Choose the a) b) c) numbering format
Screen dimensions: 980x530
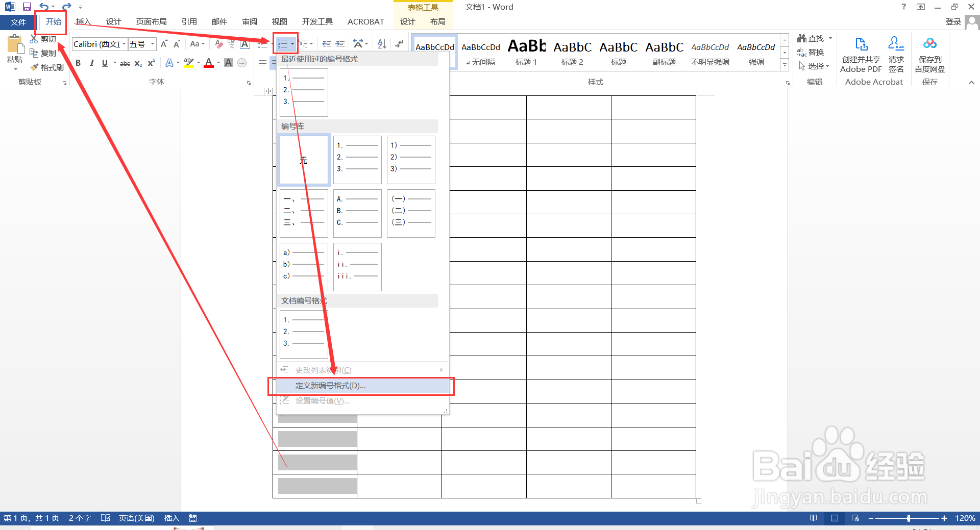pyautogui.click(x=304, y=267)
